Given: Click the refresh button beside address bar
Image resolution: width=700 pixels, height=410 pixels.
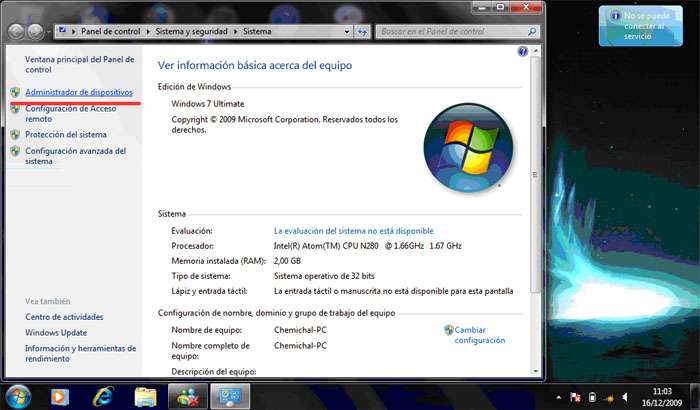Looking at the screenshot, I should point(364,32).
